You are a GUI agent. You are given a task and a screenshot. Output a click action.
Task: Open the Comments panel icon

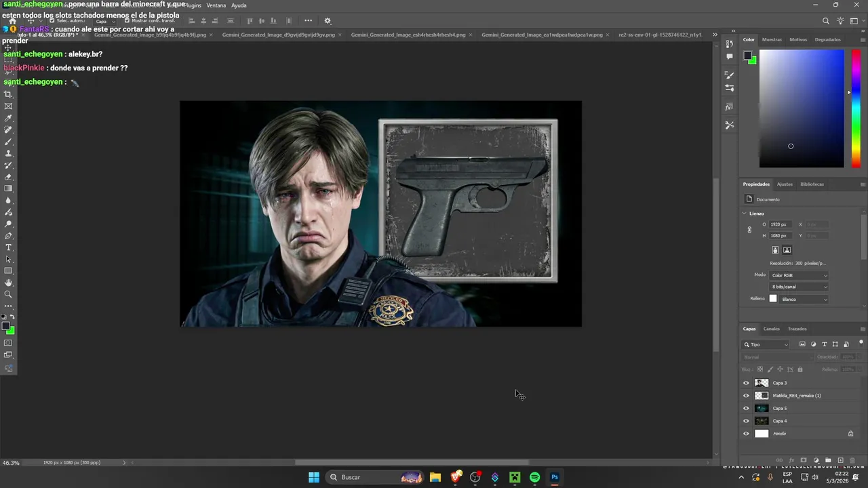tap(729, 57)
